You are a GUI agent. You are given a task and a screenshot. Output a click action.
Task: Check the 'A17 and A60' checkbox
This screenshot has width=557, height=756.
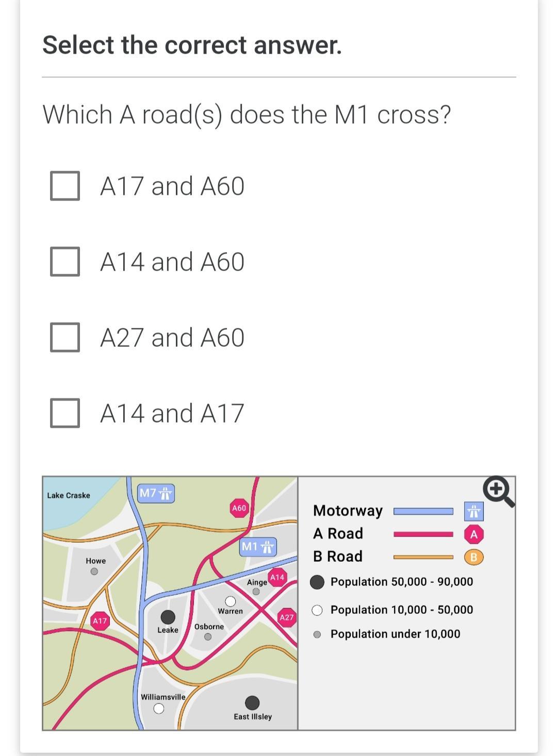pos(65,186)
